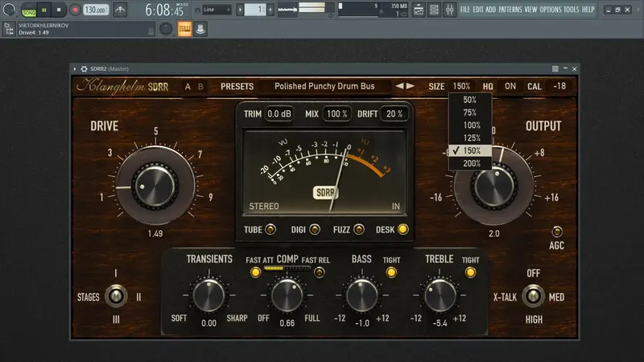Choose 100% size option
Image resolution: width=644 pixels, height=362 pixels.
(x=470, y=125)
